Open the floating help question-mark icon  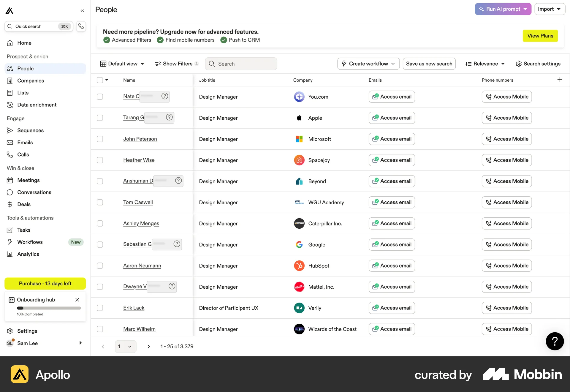pyautogui.click(x=555, y=341)
